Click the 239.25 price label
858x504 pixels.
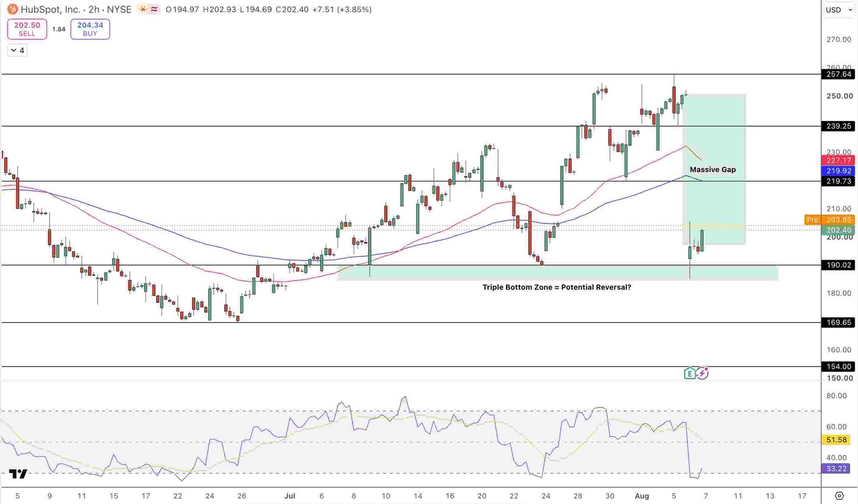point(839,126)
